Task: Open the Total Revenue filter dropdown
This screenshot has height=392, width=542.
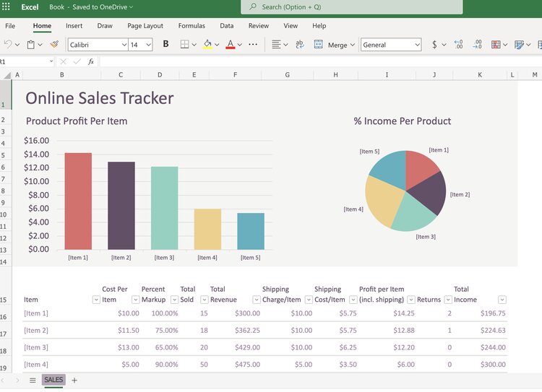Action: (x=256, y=300)
